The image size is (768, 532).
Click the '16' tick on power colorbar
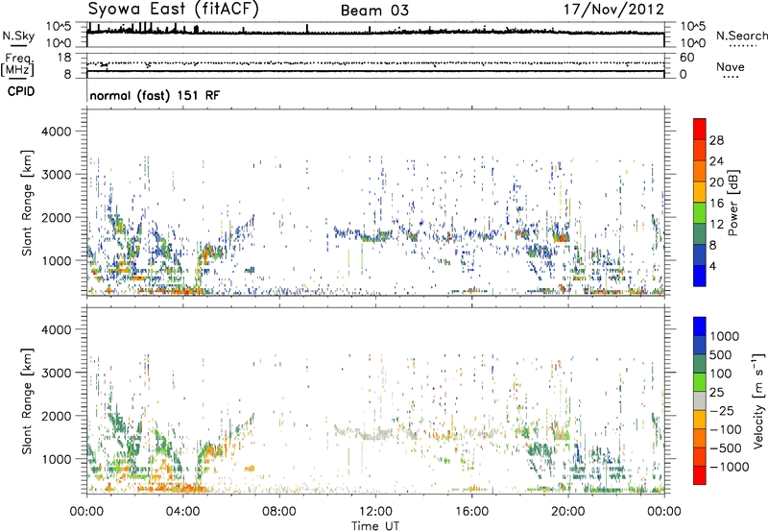coord(716,204)
